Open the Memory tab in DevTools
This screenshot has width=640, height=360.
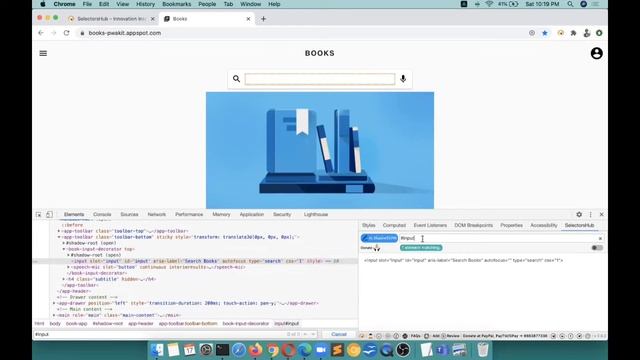(x=221, y=214)
